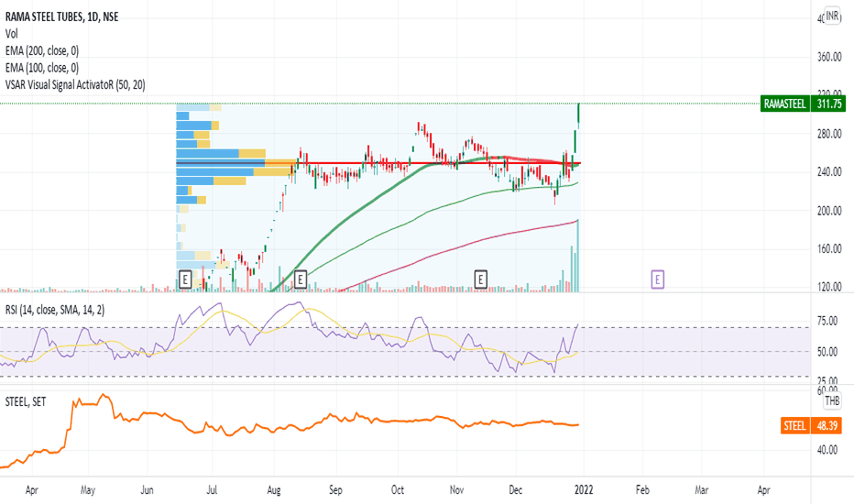Click the first earnings E marker near July
This screenshot has width=854, height=504.
pos(185,280)
